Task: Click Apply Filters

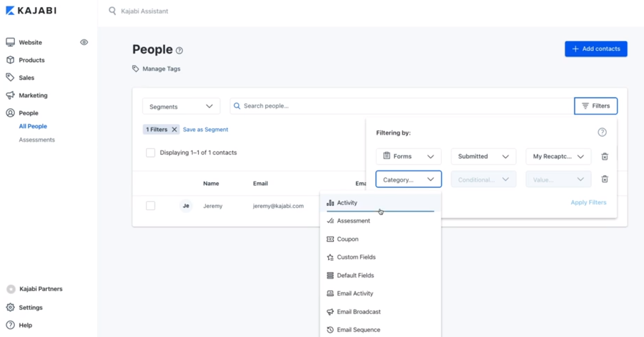Action: [x=588, y=203]
